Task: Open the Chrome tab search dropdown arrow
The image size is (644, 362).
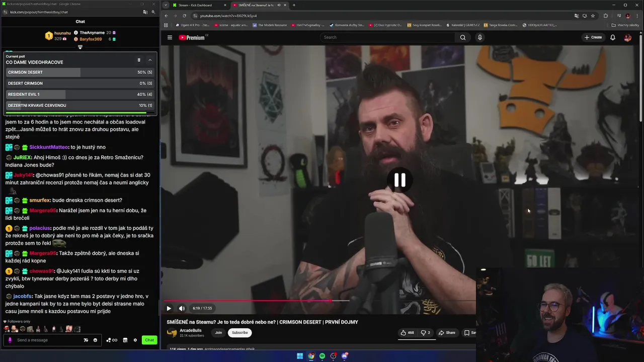Action: 166,5
